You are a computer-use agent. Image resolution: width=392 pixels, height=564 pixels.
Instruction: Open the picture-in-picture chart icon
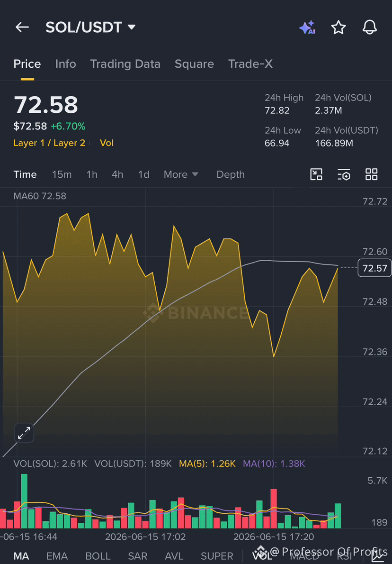click(316, 174)
